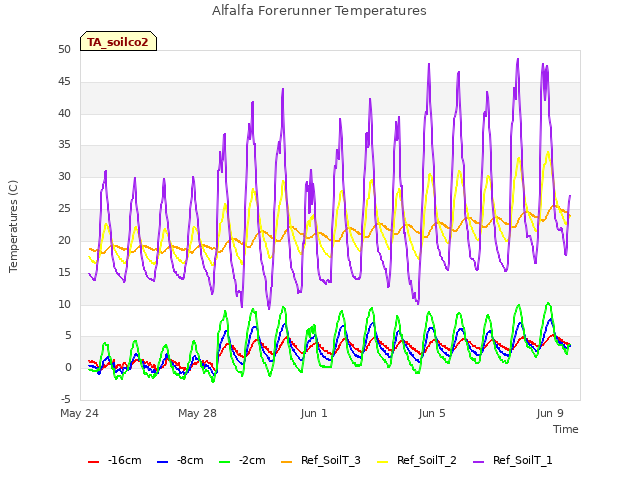Click the TA_soilco2 annotation label
The width and height of the screenshot is (640, 480).
(x=118, y=42)
